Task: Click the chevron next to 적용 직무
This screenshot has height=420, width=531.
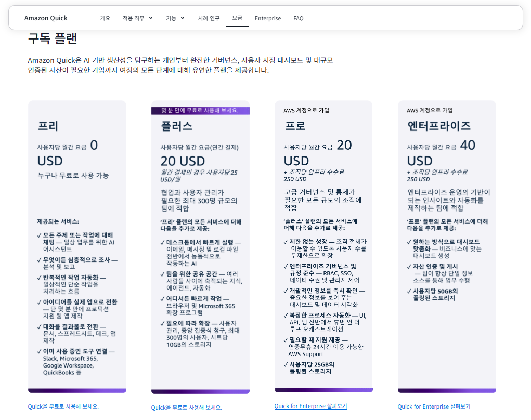Action: tap(151, 18)
